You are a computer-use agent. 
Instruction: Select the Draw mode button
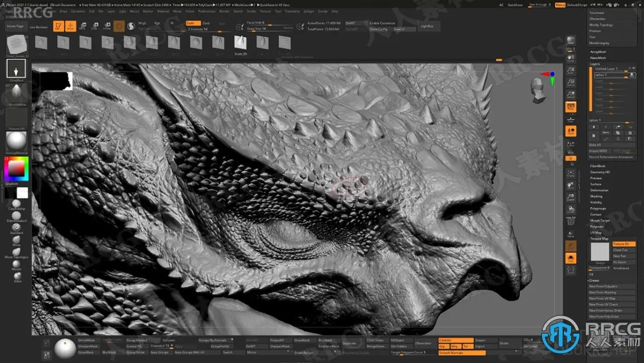[x=70, y=27]
